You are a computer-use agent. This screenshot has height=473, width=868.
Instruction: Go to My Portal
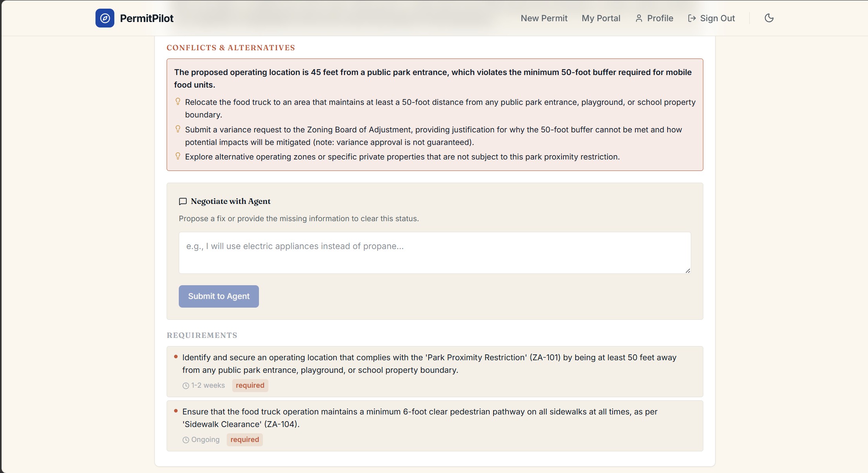click(601, 18)
